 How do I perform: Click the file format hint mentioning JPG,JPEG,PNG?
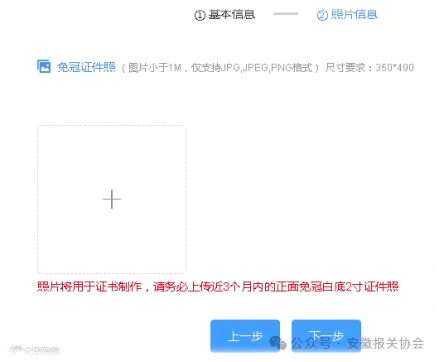tap(220, 68)
